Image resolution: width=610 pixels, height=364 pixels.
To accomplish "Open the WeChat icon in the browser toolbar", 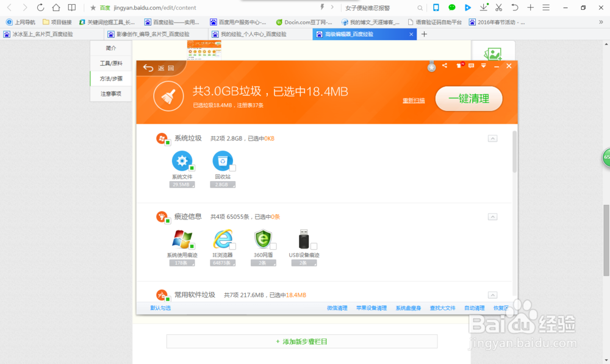I will click(x=451, y=7).
